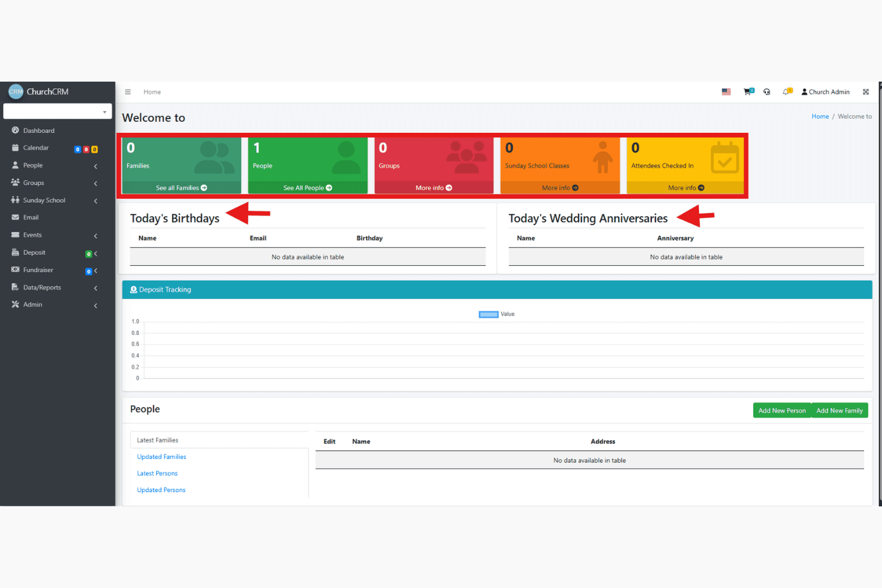Open the shopping cart icon

click(749, 92)
